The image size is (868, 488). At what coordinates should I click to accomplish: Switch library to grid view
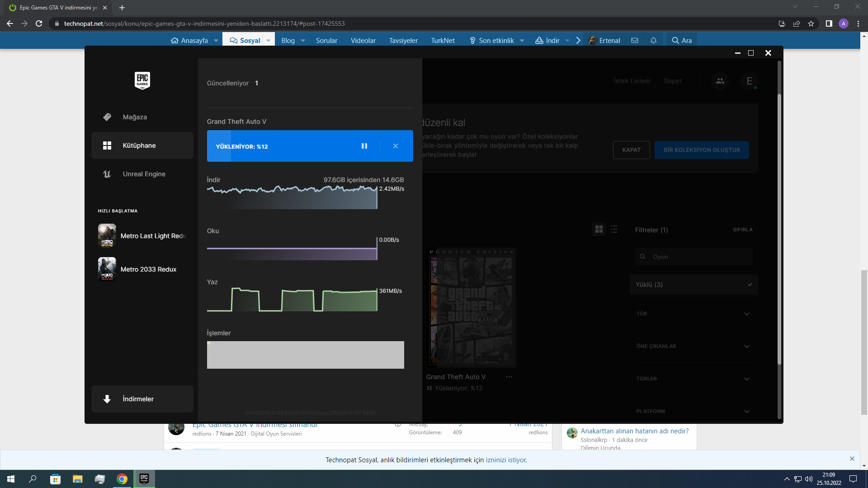click(x=599, y=230)
